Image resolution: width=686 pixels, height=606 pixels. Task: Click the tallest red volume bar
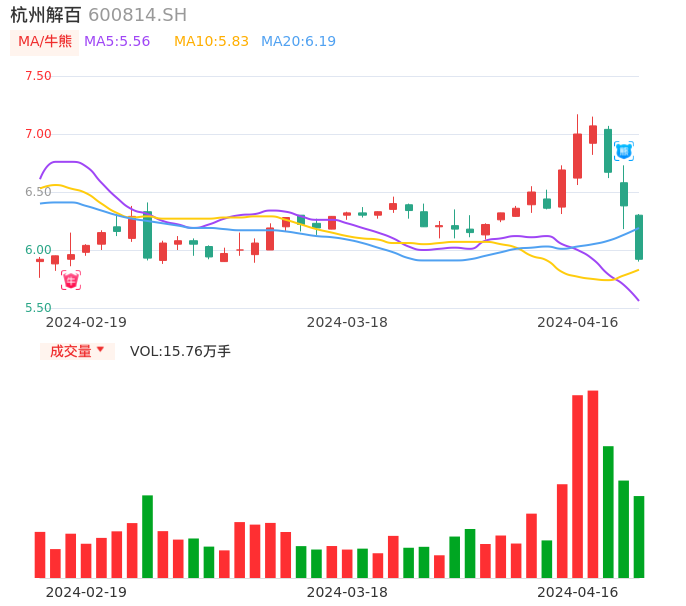coord(593,484)
